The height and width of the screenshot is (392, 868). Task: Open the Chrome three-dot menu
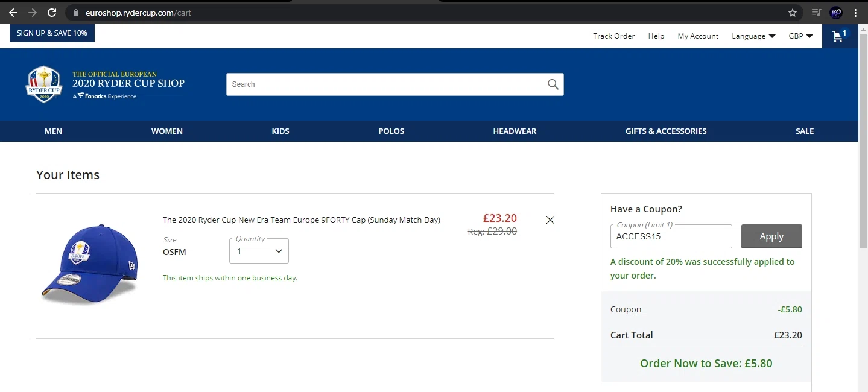point(855,12)
